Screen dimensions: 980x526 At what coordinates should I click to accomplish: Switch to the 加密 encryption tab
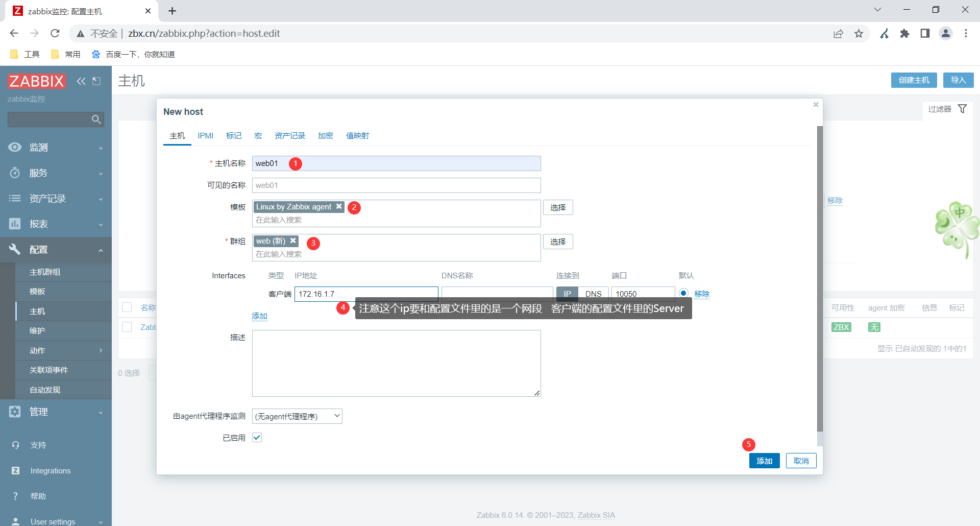click(x=326, y=135)
